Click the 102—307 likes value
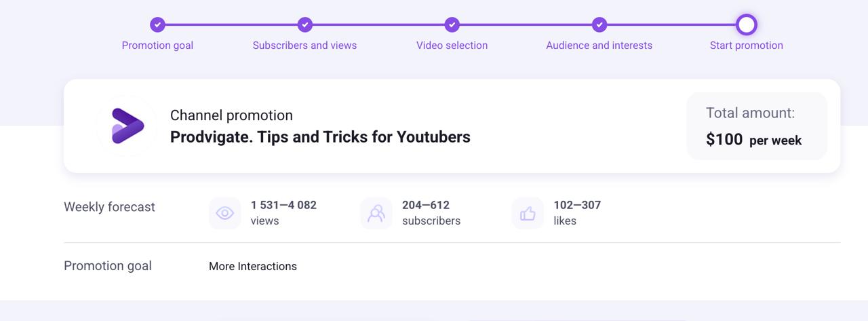The width and height of the screenshot is (868, 321). point(577,205)
